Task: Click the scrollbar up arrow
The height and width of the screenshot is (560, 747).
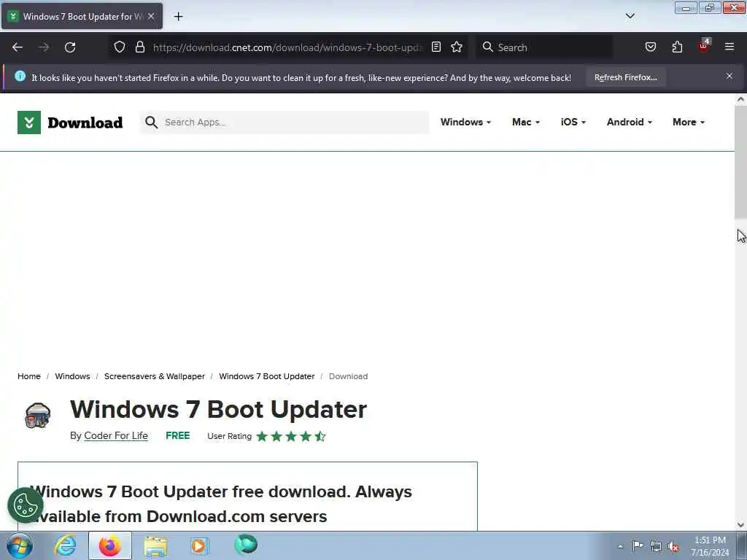Action: click(x=740, y=99)
